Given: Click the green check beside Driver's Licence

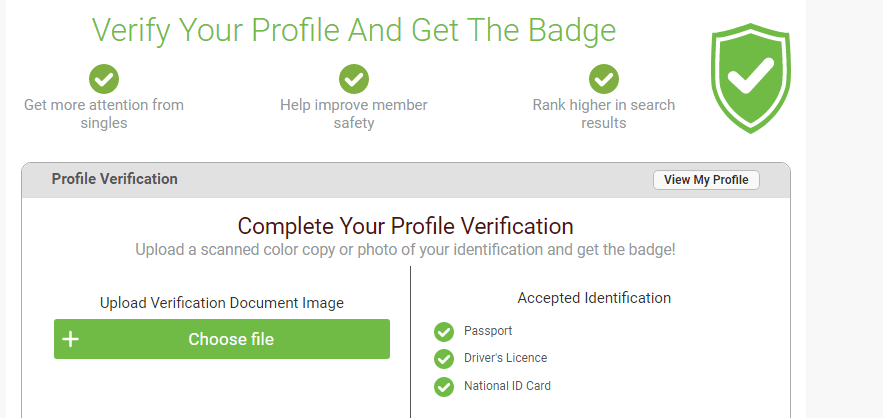Looking at the screenshot, I should [444, 358].
